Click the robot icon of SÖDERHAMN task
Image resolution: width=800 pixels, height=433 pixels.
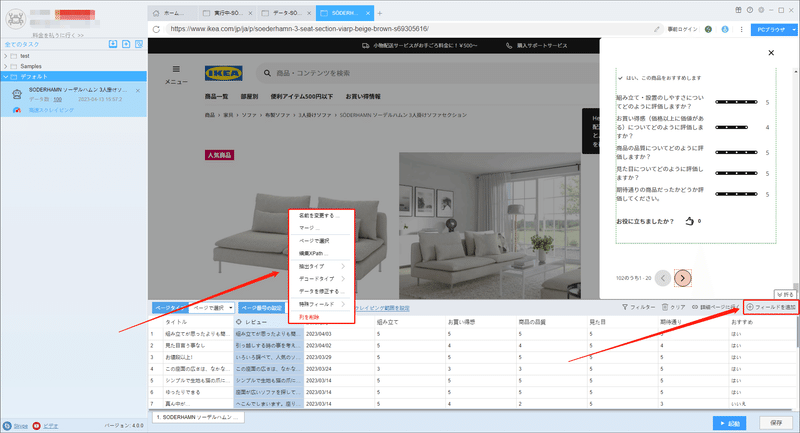pyautogui.click(x=17, y=94)
